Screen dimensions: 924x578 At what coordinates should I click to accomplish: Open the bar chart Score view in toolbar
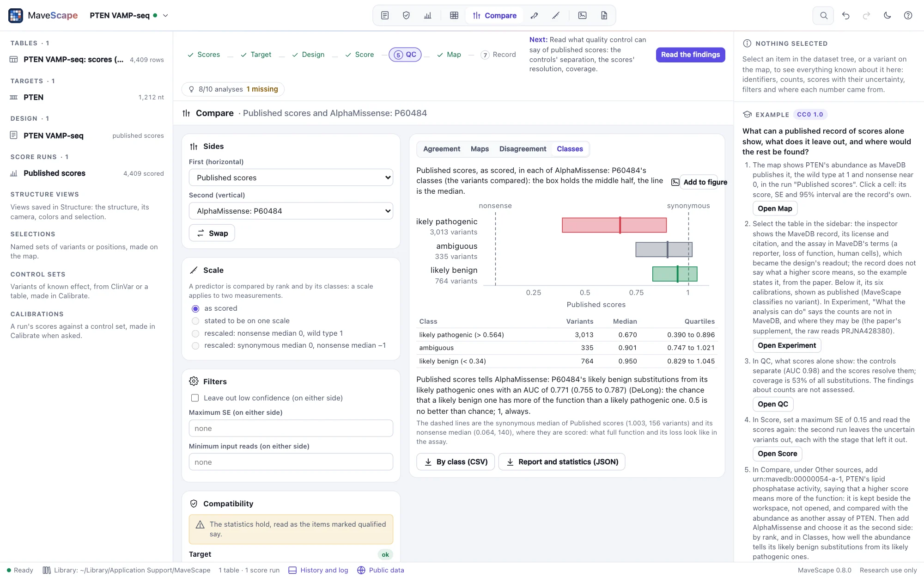(x=428, y=15)
